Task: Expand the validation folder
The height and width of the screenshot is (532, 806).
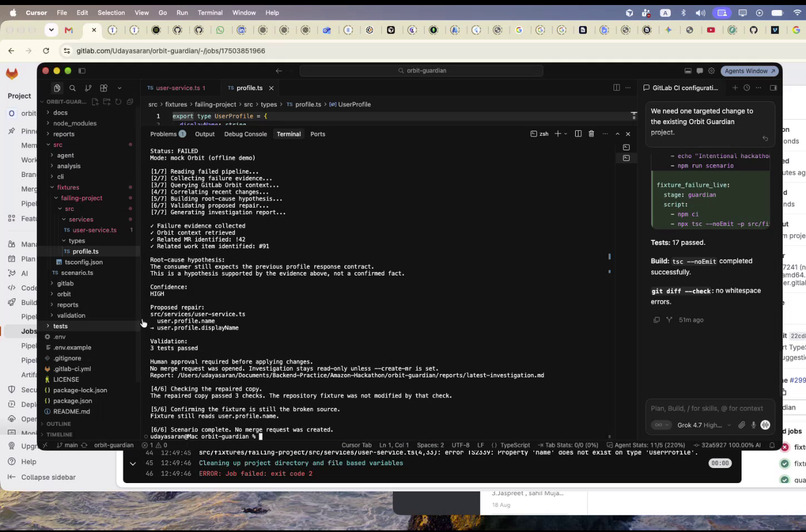Action: pos(71,316)
